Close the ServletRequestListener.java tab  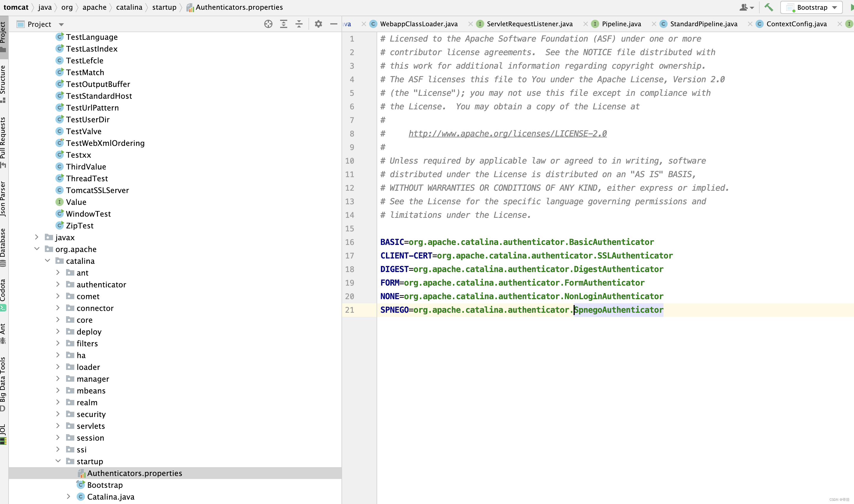point(586,24)
